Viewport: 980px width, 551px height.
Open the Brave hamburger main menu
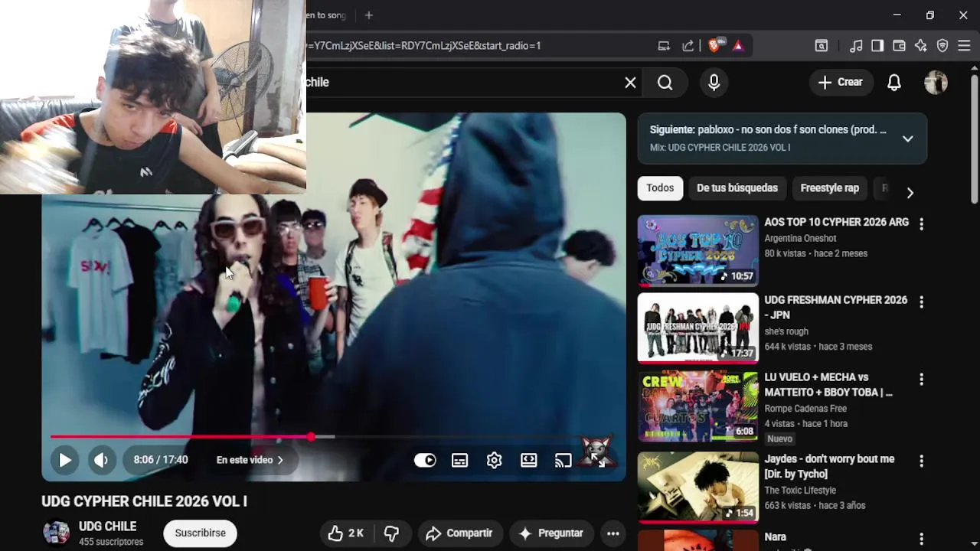(x=964, y=46)
